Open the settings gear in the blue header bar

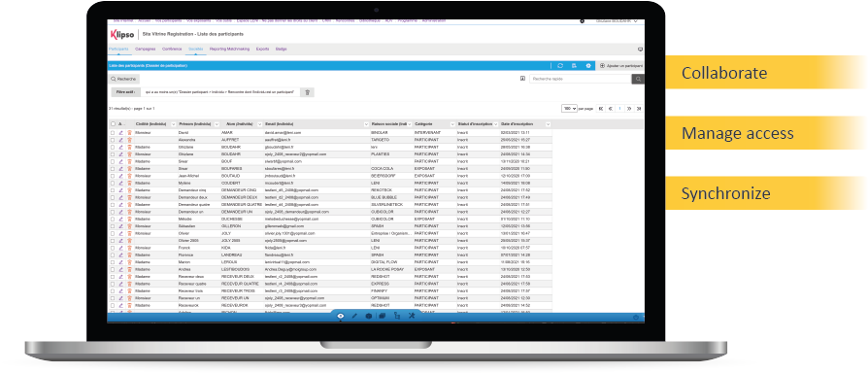[x=588, y=66]
